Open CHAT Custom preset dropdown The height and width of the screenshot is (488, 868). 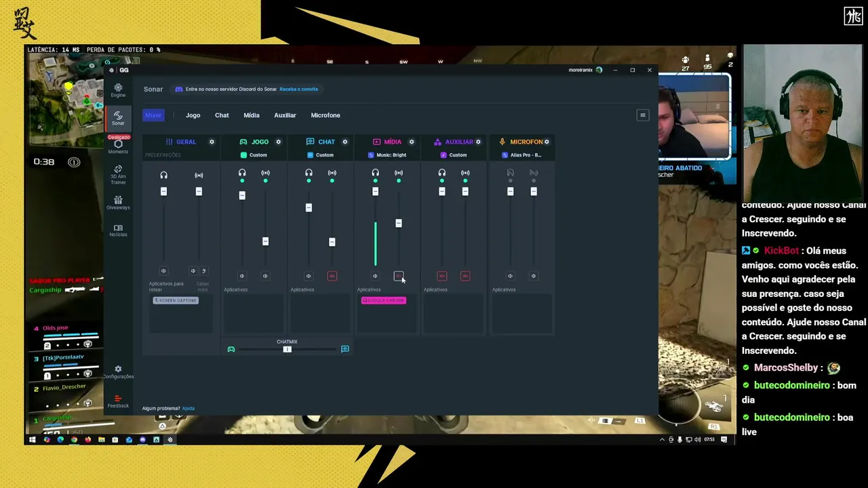coord(320,155)
